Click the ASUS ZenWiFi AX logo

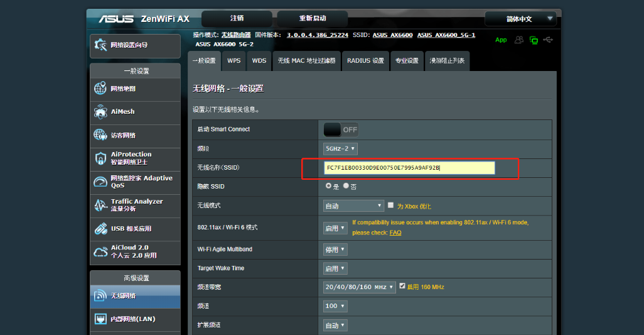point(144,19)
